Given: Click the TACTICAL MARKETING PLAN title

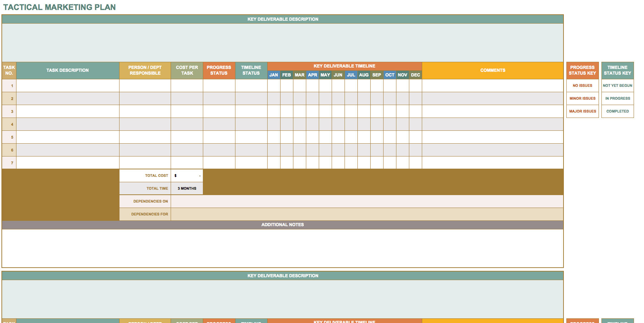Looking at the screenshot, I should click(x=59, y=7).
